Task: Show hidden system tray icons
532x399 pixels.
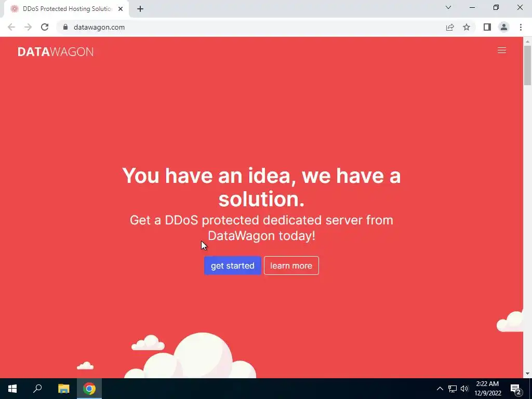Action: point(440,389)
